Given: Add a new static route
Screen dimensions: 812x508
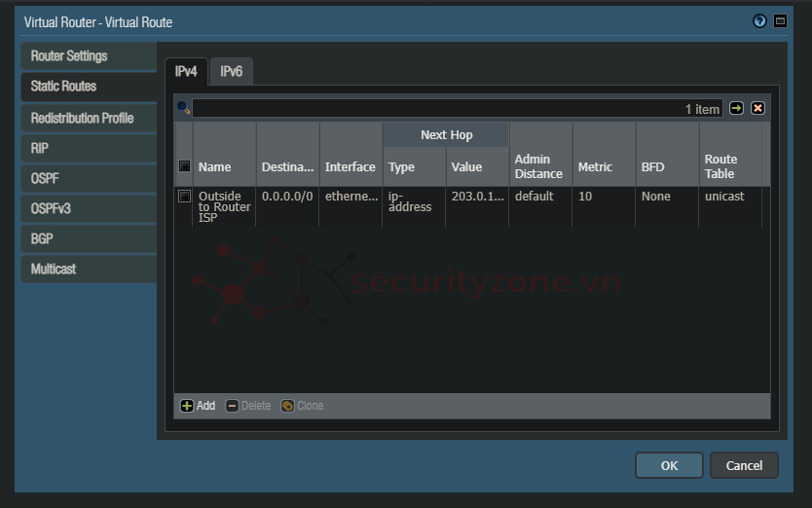Looking at the screenshot, I should pos(199,406).
